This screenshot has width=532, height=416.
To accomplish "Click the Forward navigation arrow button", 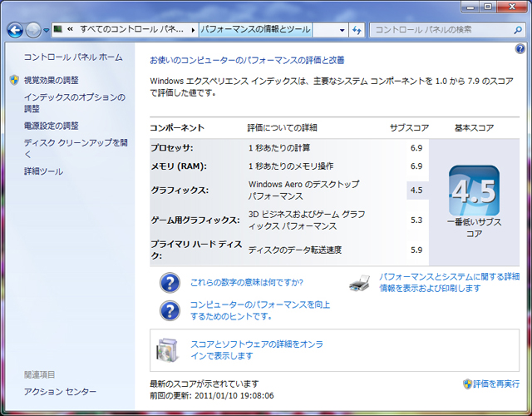I will point(33,30).
